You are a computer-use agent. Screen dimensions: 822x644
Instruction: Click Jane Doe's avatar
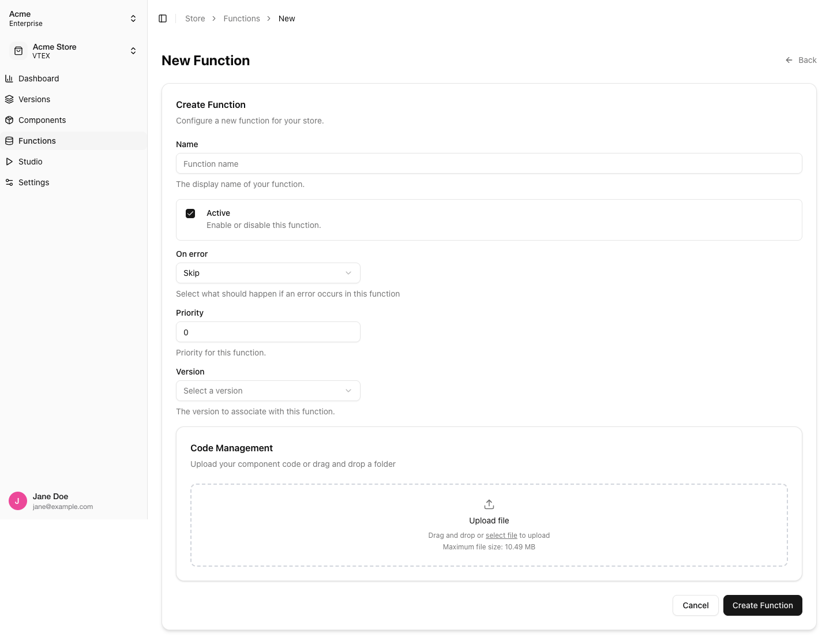(x=18, y=501)
